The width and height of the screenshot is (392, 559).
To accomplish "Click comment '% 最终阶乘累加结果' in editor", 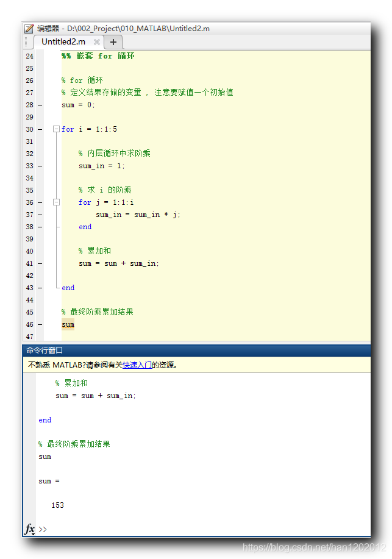I will [98, 312].
